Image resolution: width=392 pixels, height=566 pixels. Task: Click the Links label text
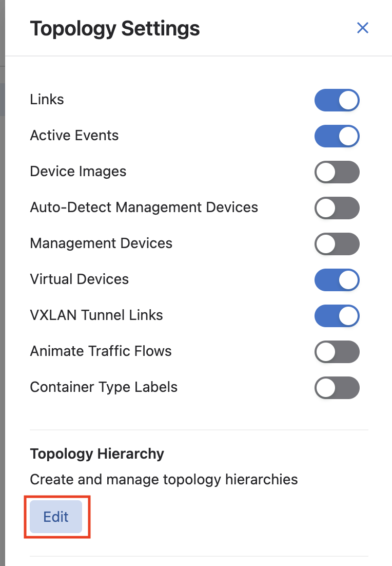(47, 100)
